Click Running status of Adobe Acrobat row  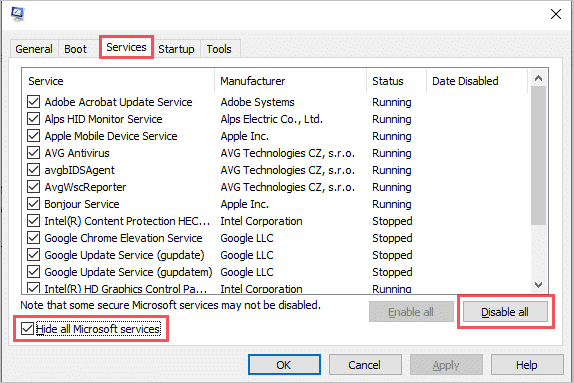pyautogui.click(x=392, y=102)
